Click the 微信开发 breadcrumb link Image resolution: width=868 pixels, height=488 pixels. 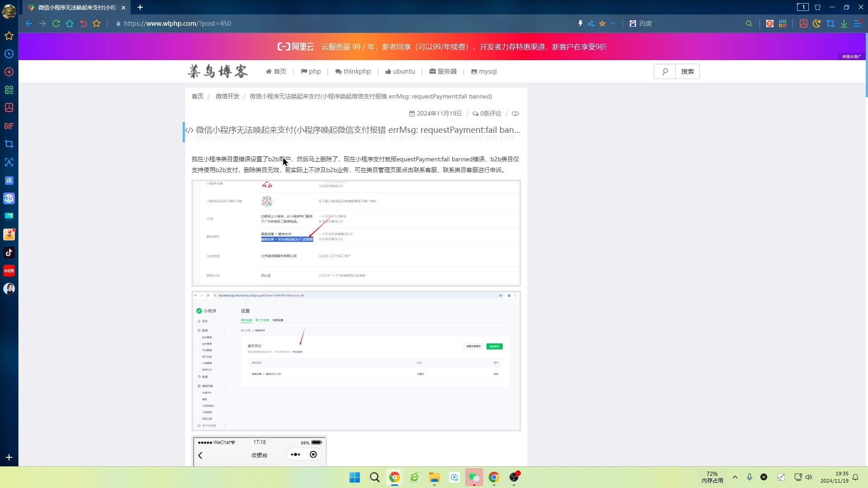[x=227, y=96]
